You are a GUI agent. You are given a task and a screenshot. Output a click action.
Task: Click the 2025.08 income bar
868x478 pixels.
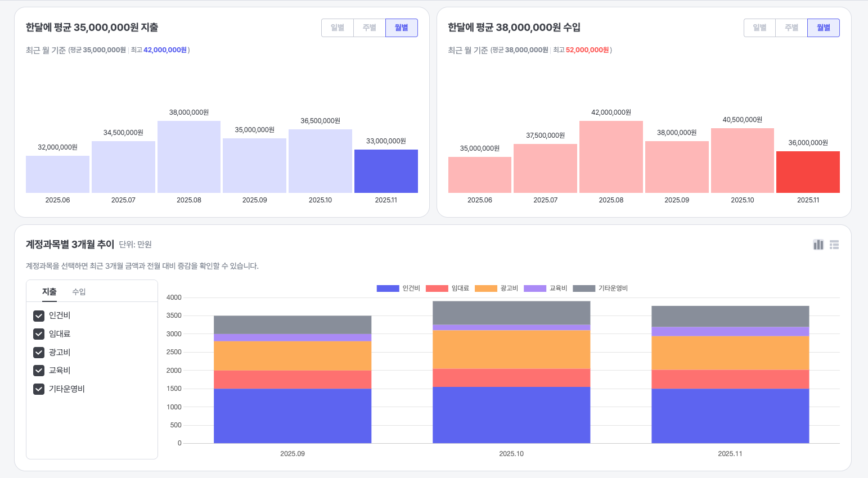(x=611, y=157)
